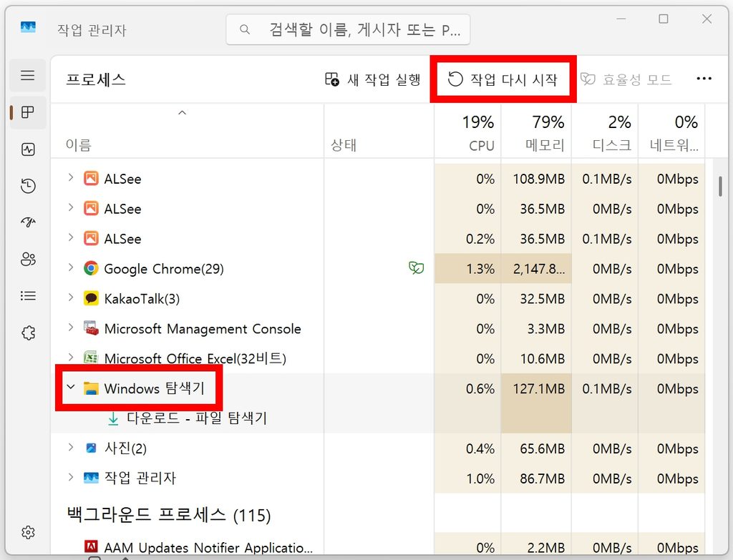Click the AAM Updates Notifier icon
Image resolution: width=733 pixels, height=560 pixels.
coord(91,546)
